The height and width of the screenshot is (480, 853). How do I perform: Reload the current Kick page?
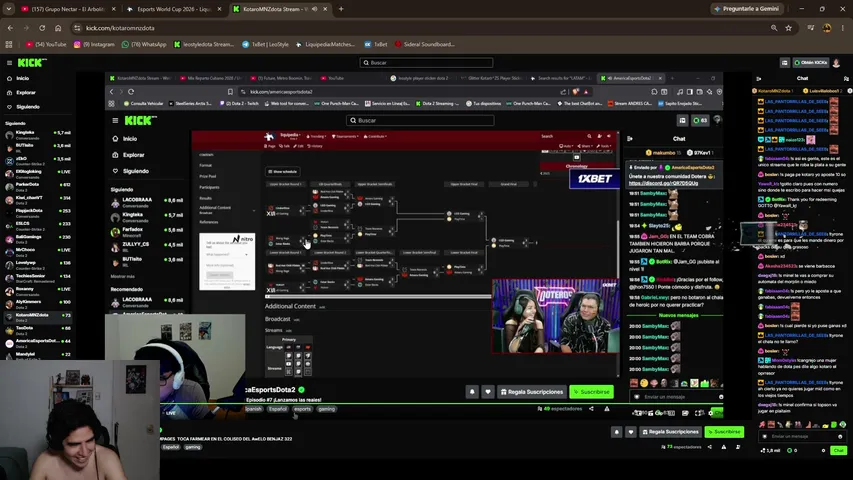click(x=42, y=28)
